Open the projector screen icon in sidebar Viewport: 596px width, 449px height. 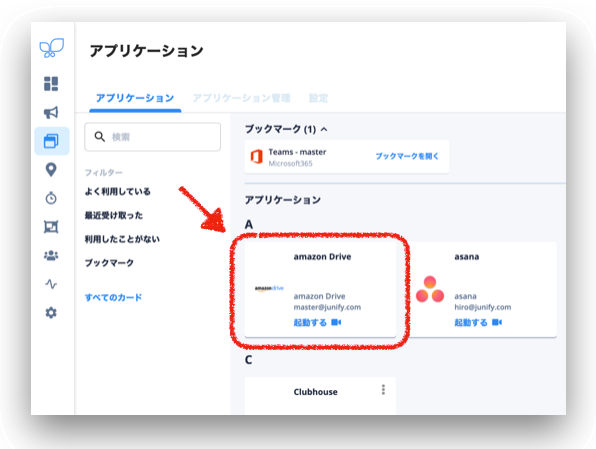click(x=51, y=227)
